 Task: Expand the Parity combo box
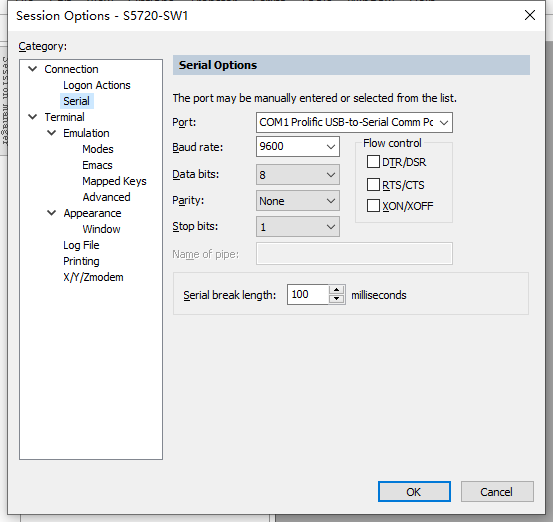click(x=298, y=201)
